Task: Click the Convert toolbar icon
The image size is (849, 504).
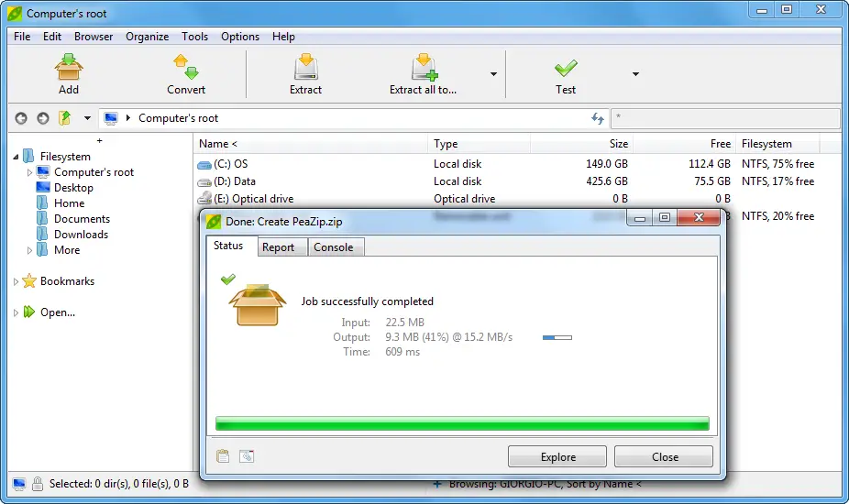Action: (x=186, y=67)
